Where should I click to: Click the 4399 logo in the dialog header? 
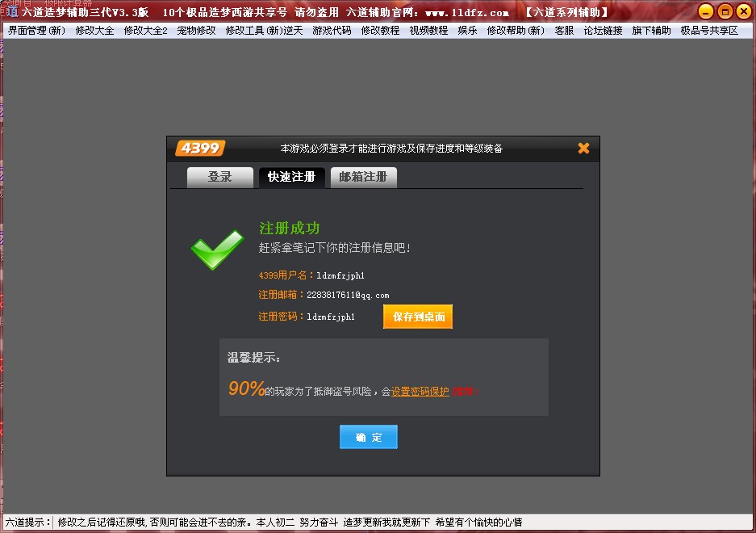click(x=200, y=148)
